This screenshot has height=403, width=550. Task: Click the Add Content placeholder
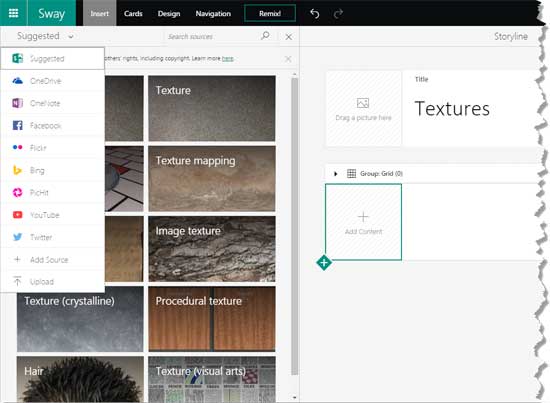coord(363,222)
